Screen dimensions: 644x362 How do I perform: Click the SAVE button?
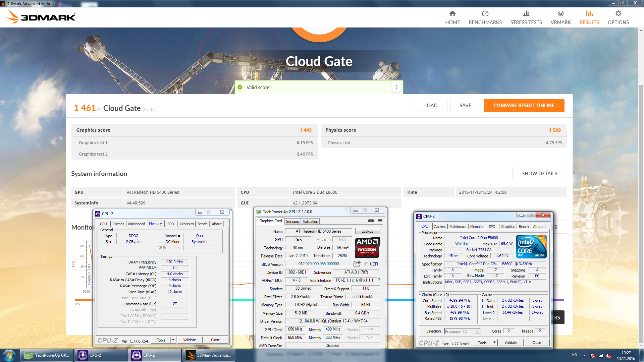(465, 106)
